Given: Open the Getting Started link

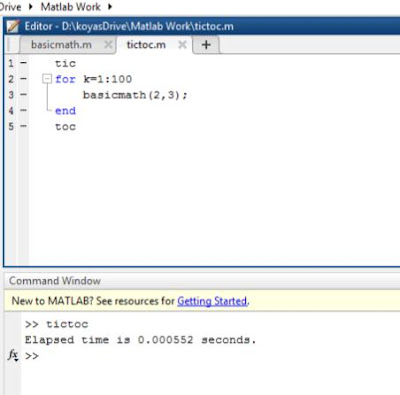Looking at the screenshot, I should 212,301.
